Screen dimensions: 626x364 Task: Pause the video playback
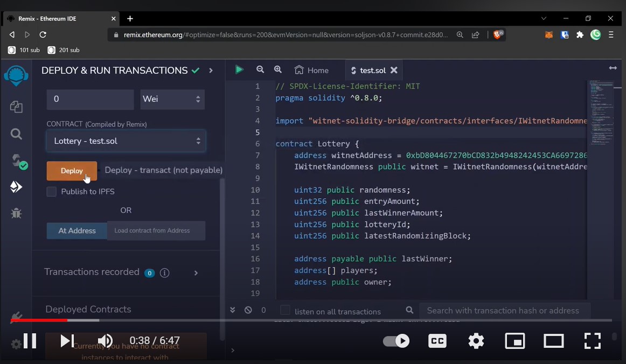click(30, 341)
